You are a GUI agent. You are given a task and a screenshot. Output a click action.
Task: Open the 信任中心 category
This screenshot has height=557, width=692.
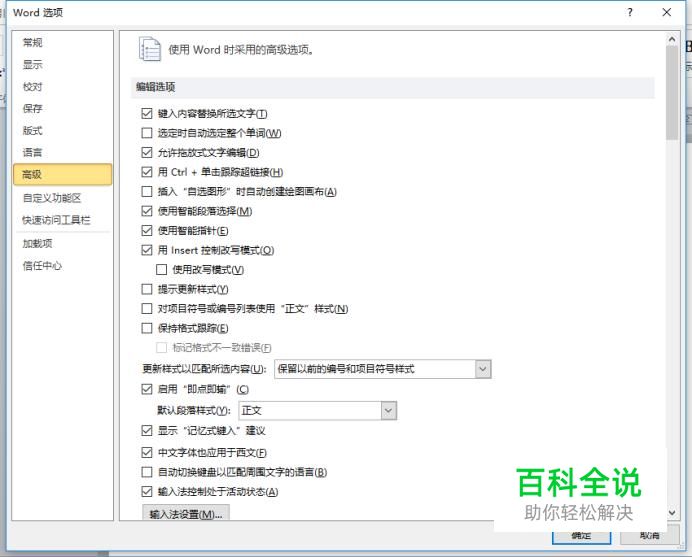tap(42, 265)
